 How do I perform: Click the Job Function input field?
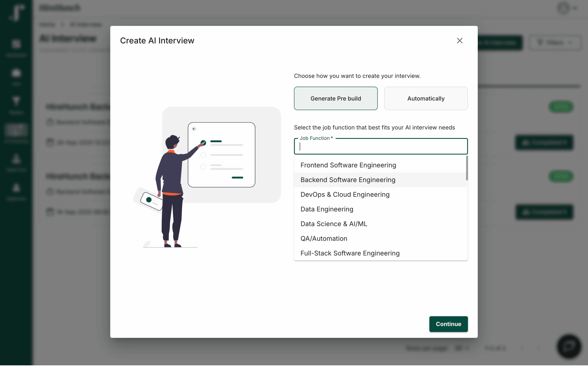[381, 147]
